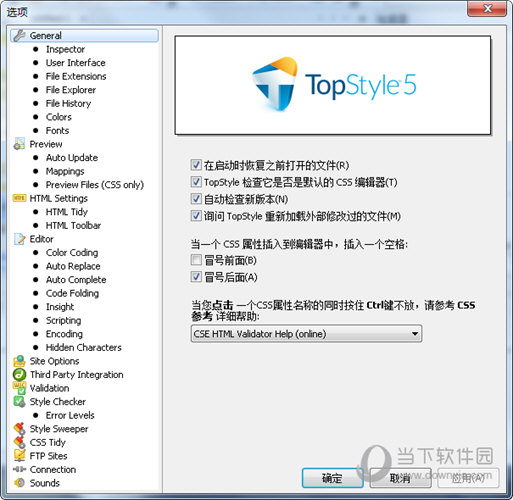Toggle reload externally modified files checkbox (M)
513x500 pixels.
196,216
